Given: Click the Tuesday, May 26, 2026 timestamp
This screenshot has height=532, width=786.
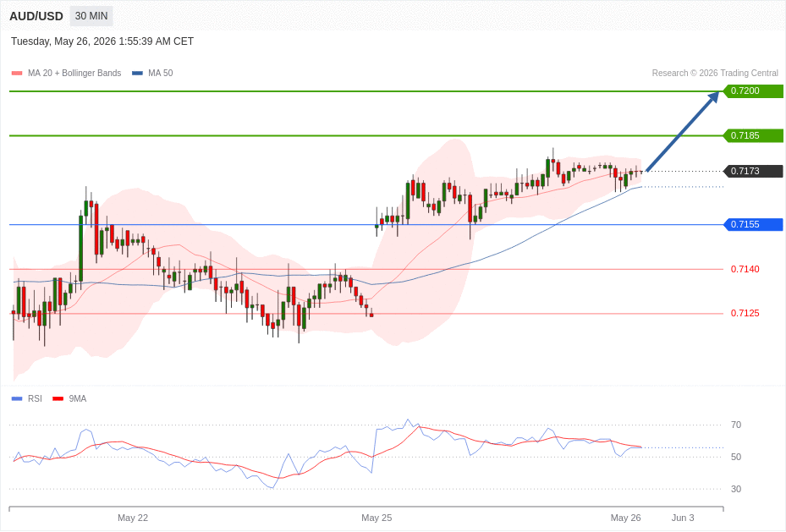Looking at the screenshot, I should coord(102,41).
